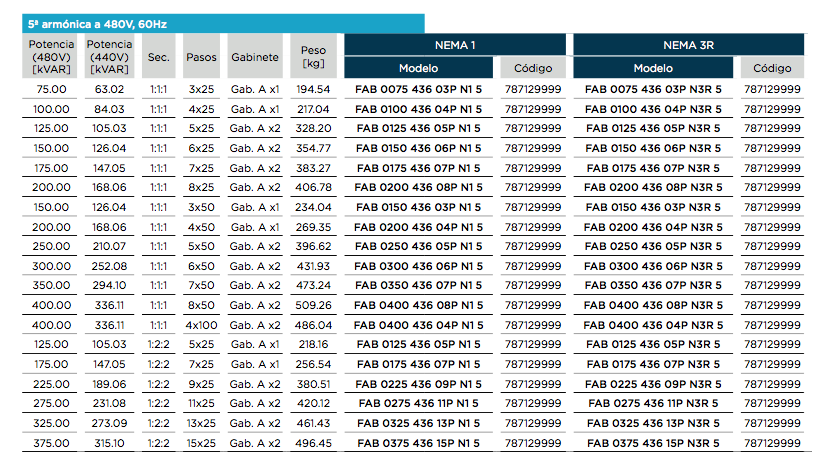The height and width of the screenshot is (464, 819).
Task: Click the weight value '354.77'
Action: (313, 148)
